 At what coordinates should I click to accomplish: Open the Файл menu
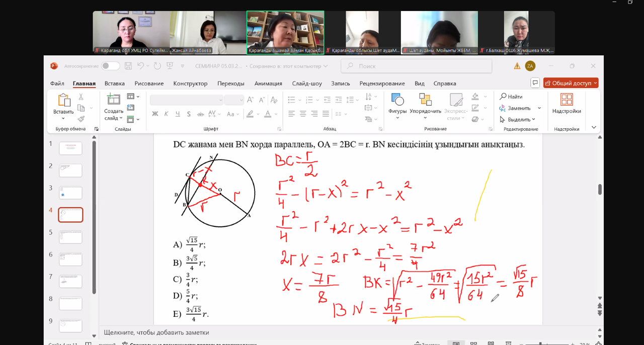point(57,83)
